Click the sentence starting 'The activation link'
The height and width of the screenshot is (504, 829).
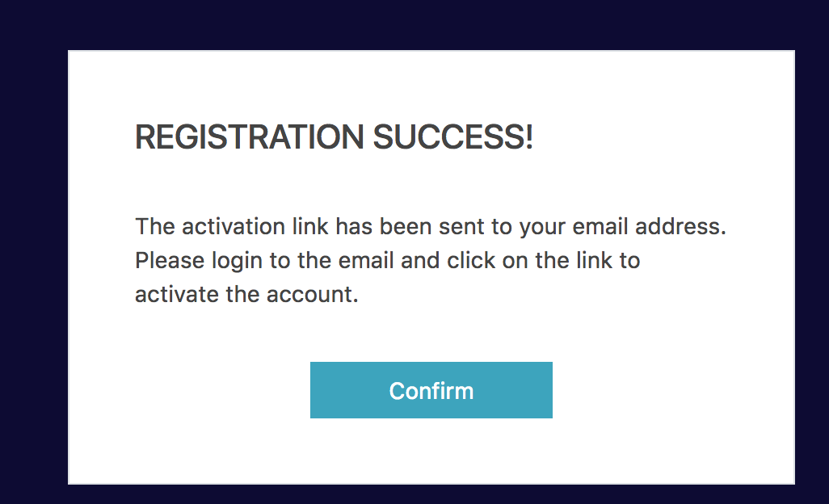pyautogui.click(x=431, y=226)
